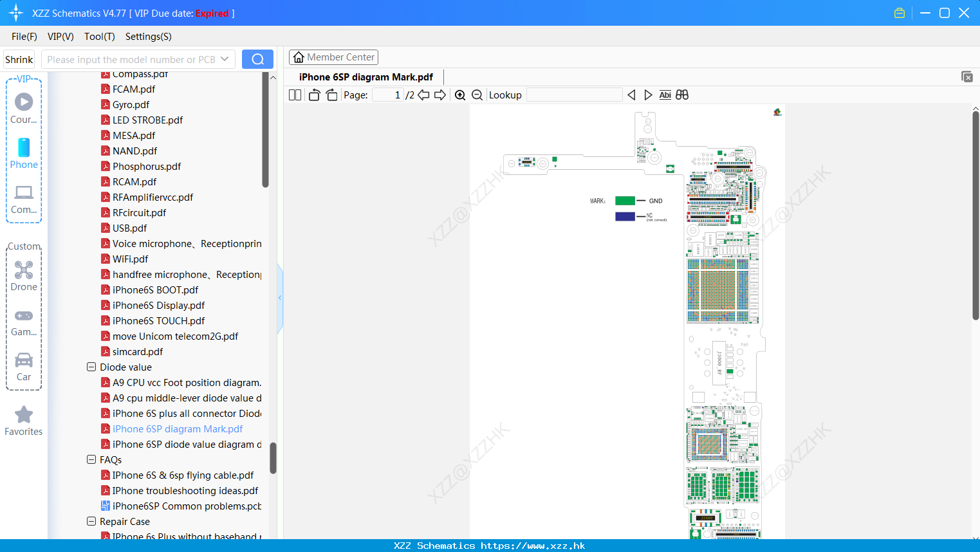The image size is (980, 552).
Task: Switch to iPhone 6SP diagram Mark.pdf tab
Action: pyautogui.click(x=366, y=77)
